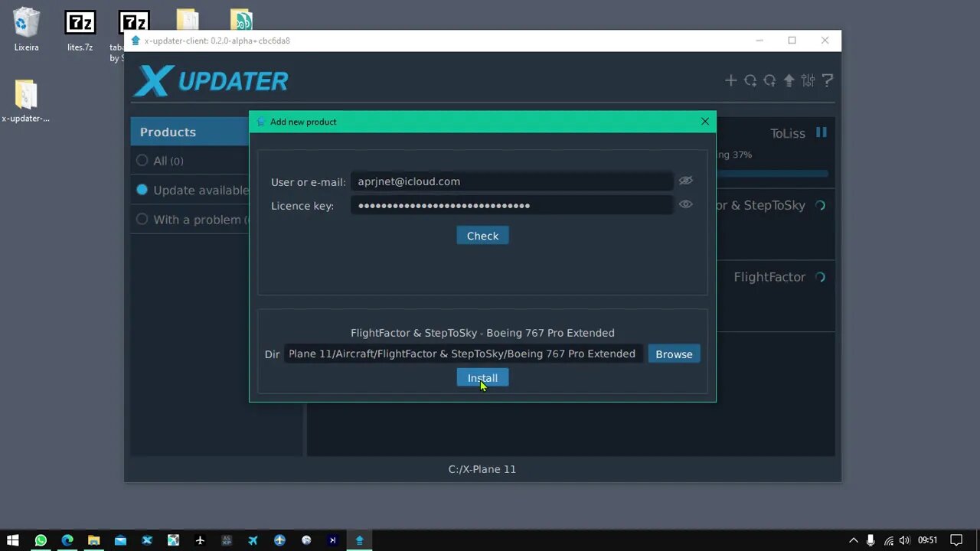
Task: Click the Check button
Action: pyautogui.click(x=482, y=236)
